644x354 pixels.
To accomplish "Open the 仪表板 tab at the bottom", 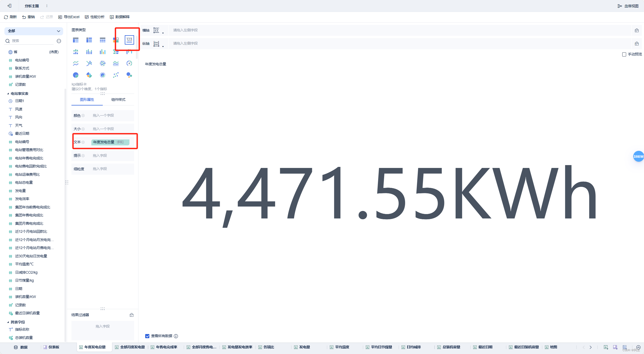I will [x=51, y=347].
